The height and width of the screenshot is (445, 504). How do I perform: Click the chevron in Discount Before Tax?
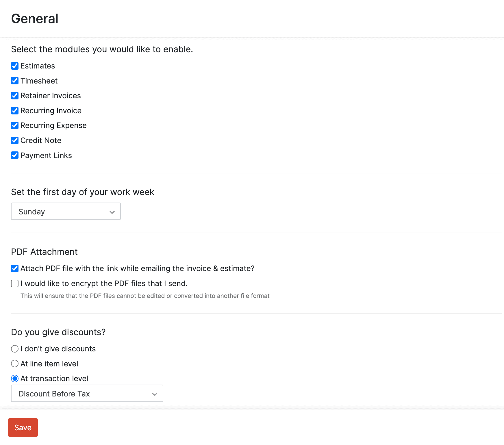(155, 394)
